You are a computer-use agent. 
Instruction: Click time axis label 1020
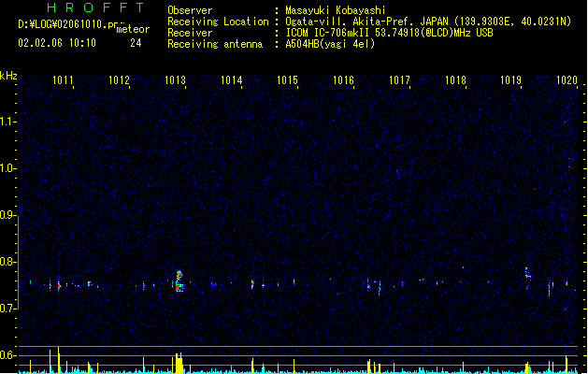click(x=567, y=80)
